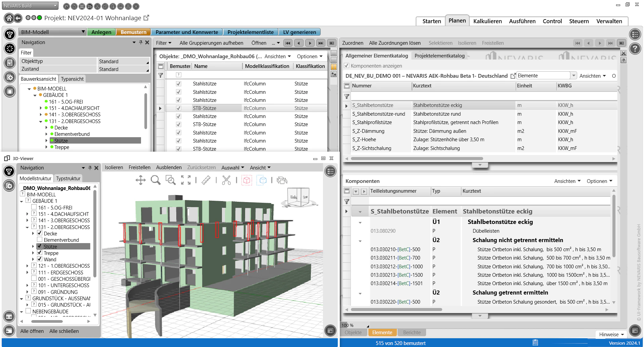Click the save (floppy disk) toolbar icon
Screen dimensions: 644x347
(120, 6)
